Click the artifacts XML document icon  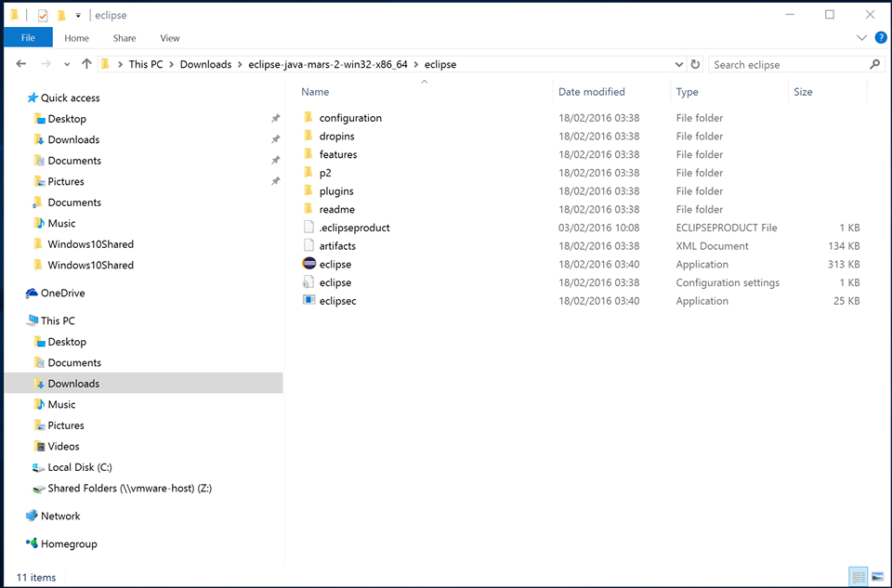tap(309, 245)
